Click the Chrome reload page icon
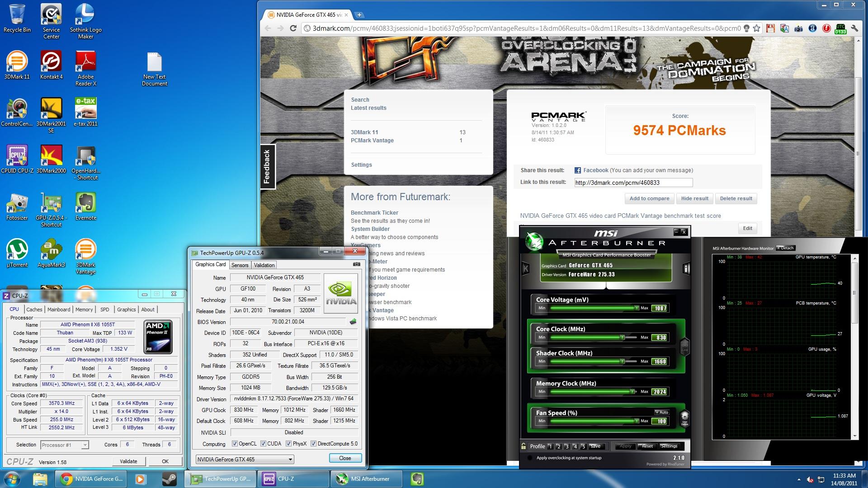Screen dimensions: 868x488 click(x=293, y=28)
